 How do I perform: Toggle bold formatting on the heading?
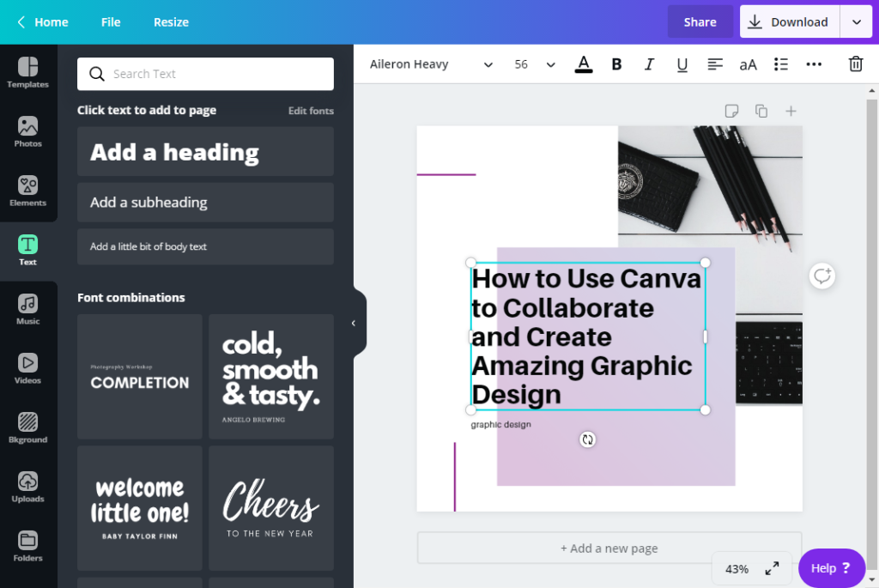click(x=616, y=64)
